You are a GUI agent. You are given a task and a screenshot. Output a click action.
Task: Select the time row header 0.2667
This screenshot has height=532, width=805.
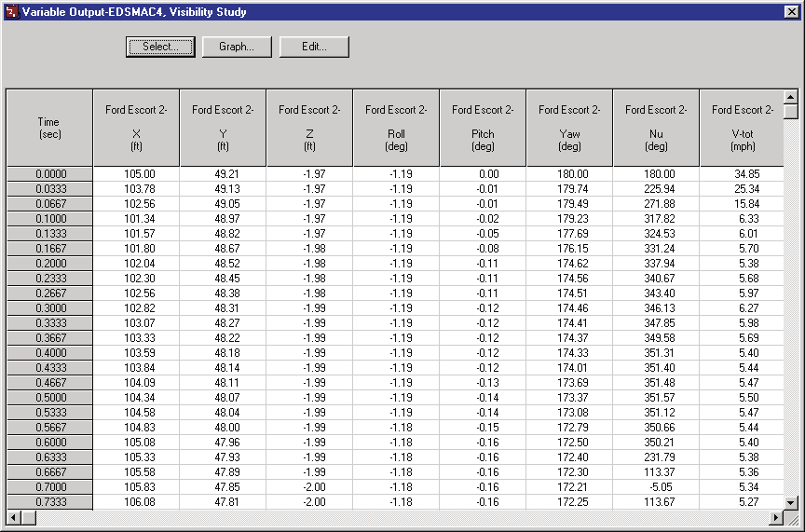[x=49, y=293]
